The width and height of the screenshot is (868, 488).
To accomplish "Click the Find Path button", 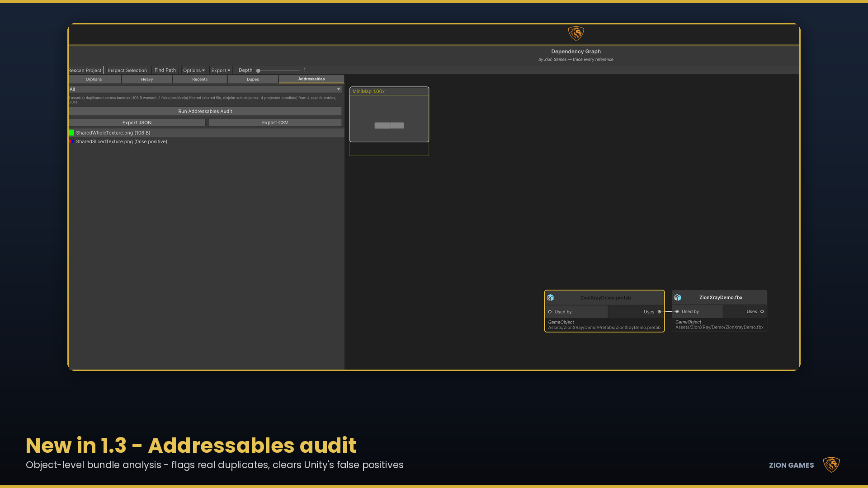I will (x=165, y=70).
